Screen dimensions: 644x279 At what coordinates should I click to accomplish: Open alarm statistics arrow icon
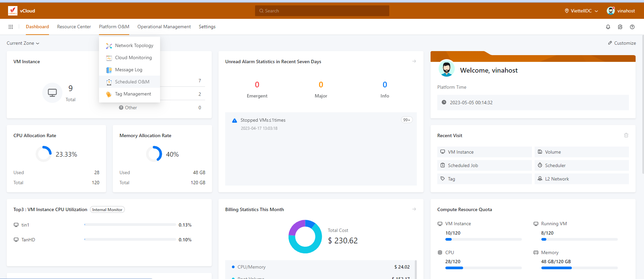[x=414, y=62]
